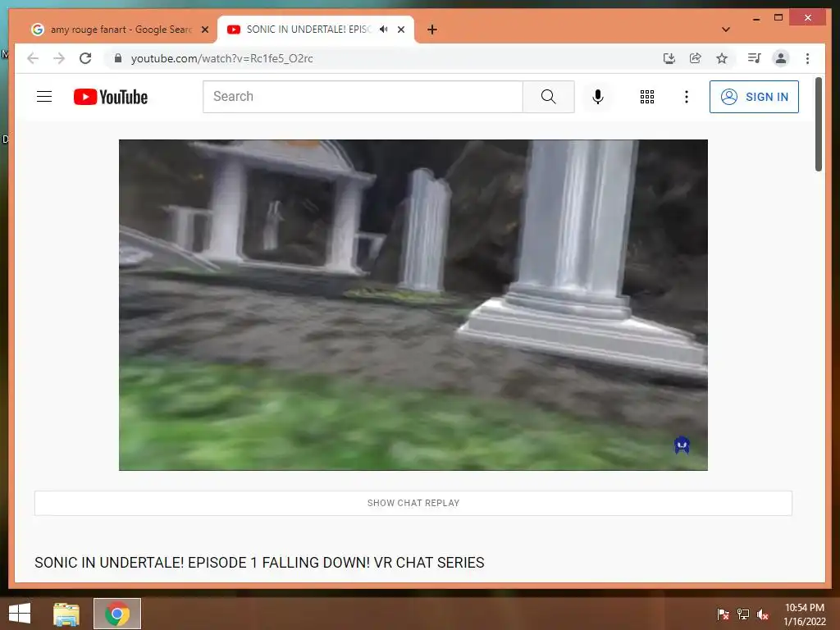Select SONIC IN UNDERTALE YouTube tab

[308, 30]
